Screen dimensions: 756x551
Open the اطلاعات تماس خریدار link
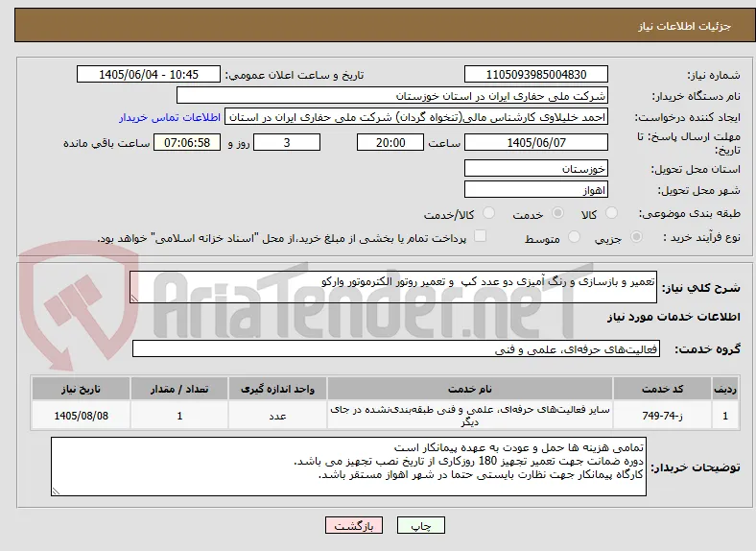(170, 117)
